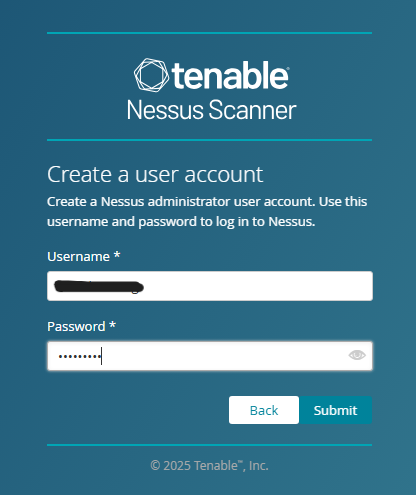Click the 'Create a user account' heading
The image size is (416, 495).
pos(155,174)
